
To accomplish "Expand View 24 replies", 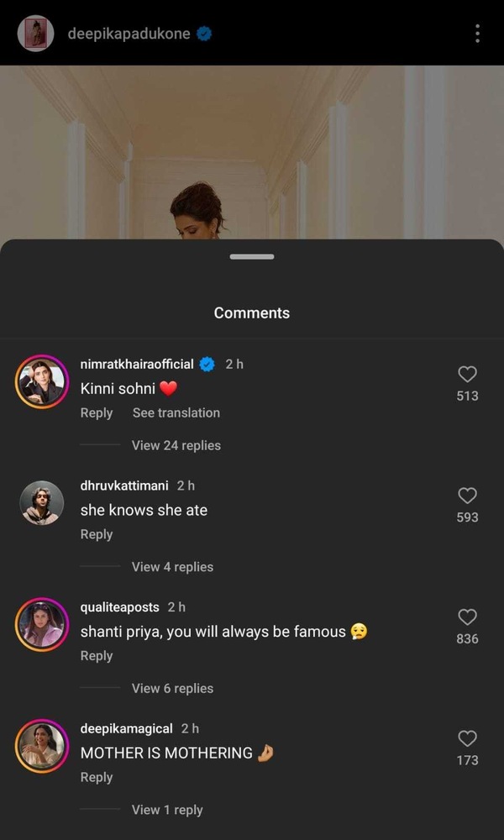I will (x=176, y=445).
